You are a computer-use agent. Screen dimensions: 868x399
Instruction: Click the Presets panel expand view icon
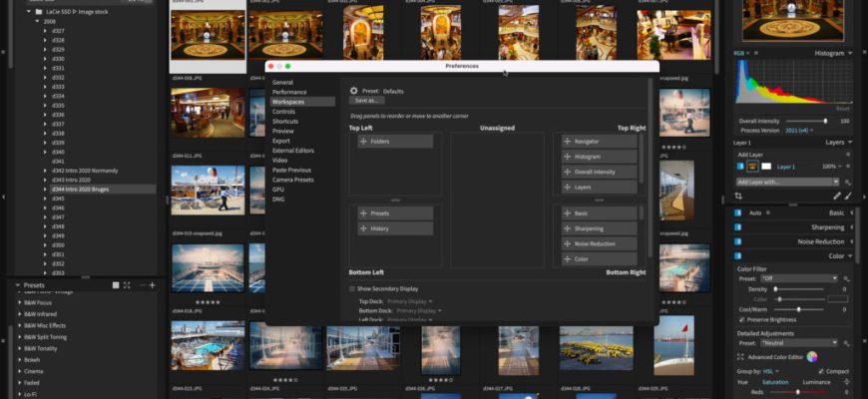click(x=127, y=285)
